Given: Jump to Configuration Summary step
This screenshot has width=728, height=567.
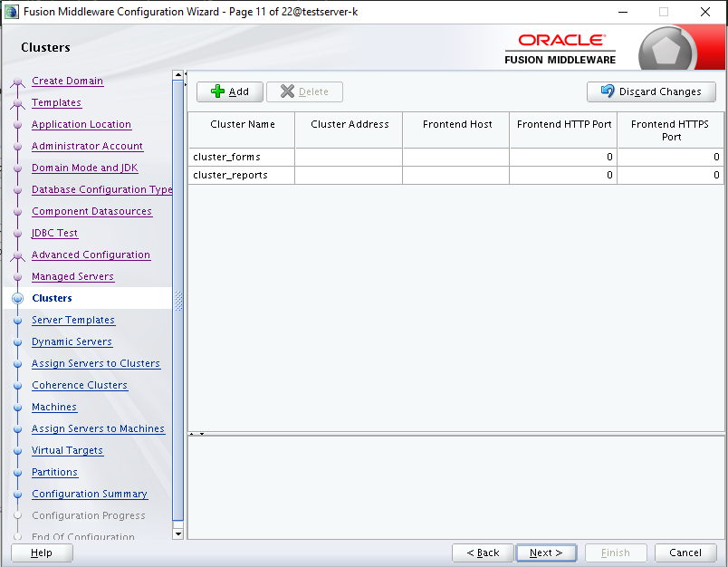Looking at the screenshot, I should point(90,495).
